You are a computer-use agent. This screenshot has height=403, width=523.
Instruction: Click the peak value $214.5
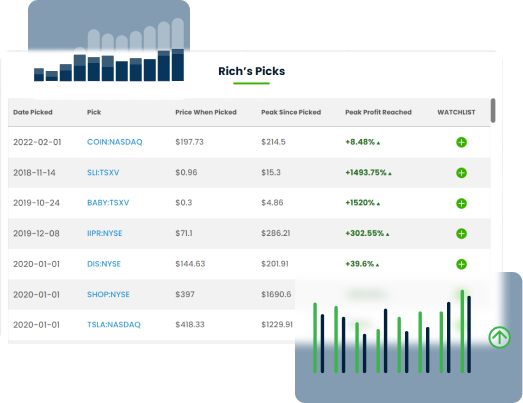[274, 142]
